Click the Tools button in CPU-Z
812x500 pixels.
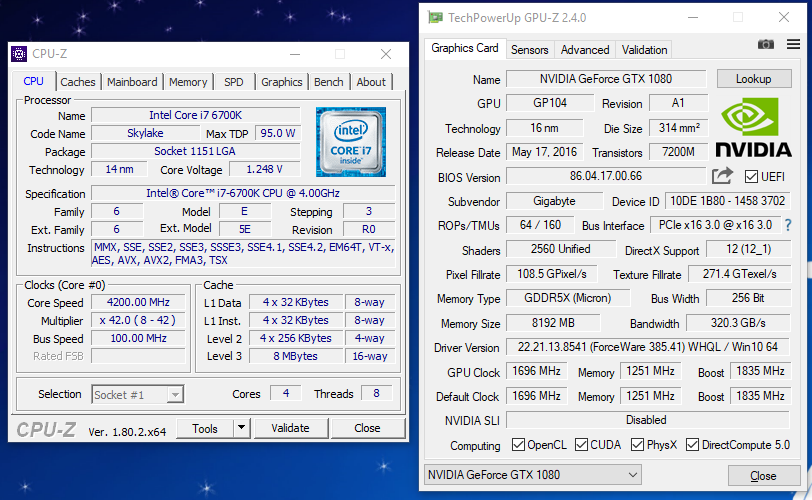pyautogui.click(x=205, y=428)
